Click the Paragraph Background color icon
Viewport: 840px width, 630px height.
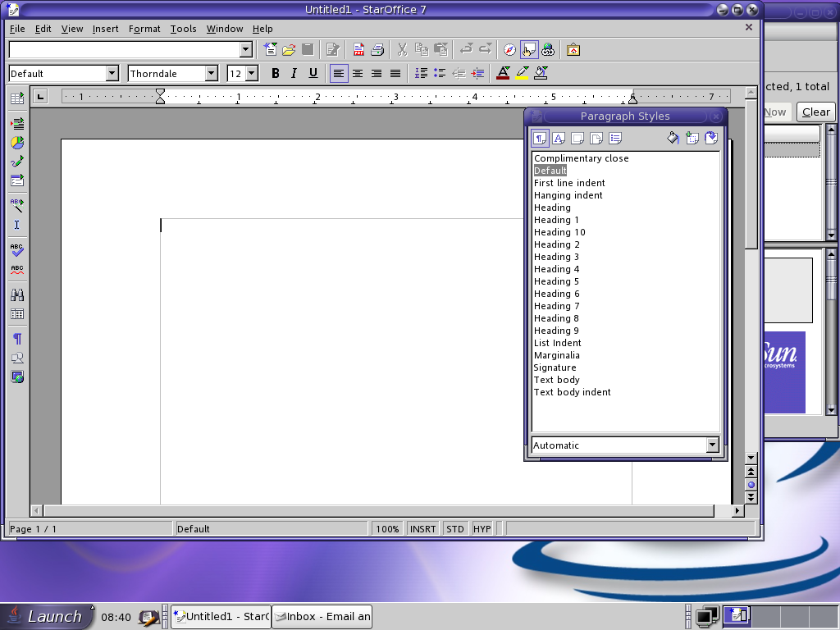click(x=541, y=73)
